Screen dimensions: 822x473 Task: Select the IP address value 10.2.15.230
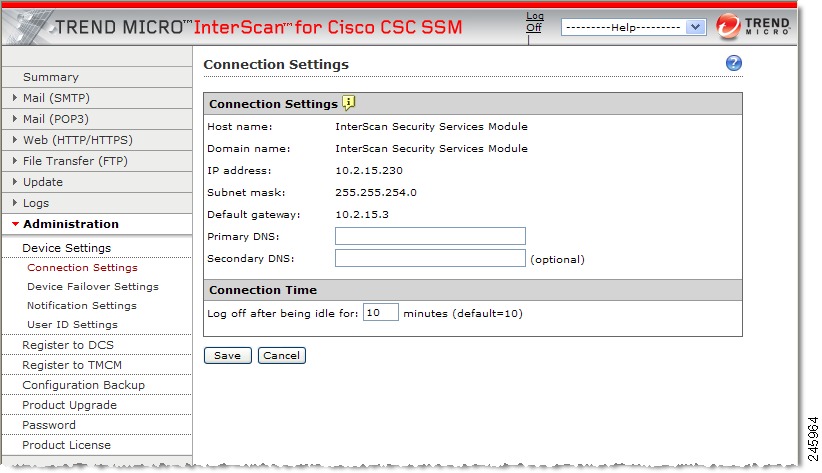(369, 170)
